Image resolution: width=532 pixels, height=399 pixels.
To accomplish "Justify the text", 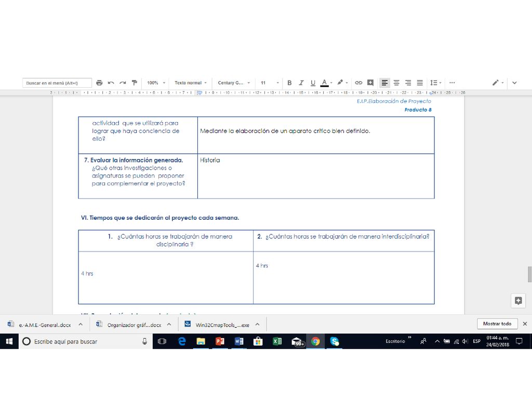I will (420, 83).
